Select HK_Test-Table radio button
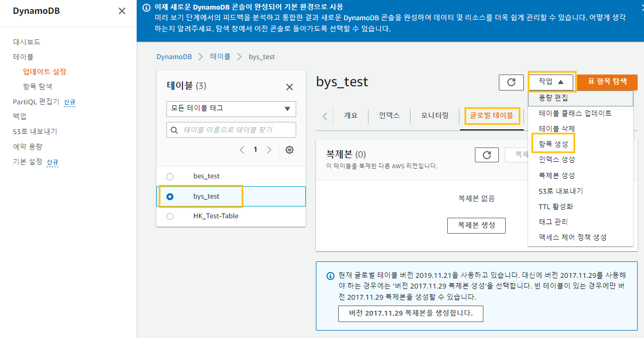 [x=170, y=216]
